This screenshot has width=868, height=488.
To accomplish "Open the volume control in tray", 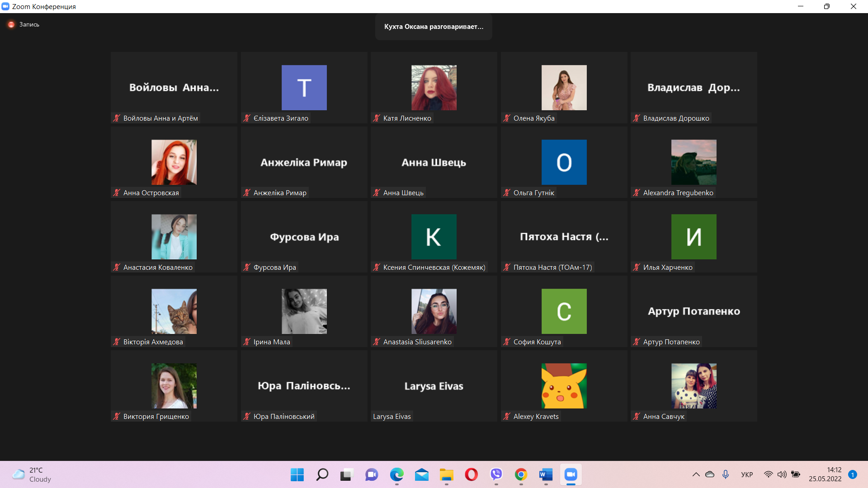I will (x=782, y=474).
